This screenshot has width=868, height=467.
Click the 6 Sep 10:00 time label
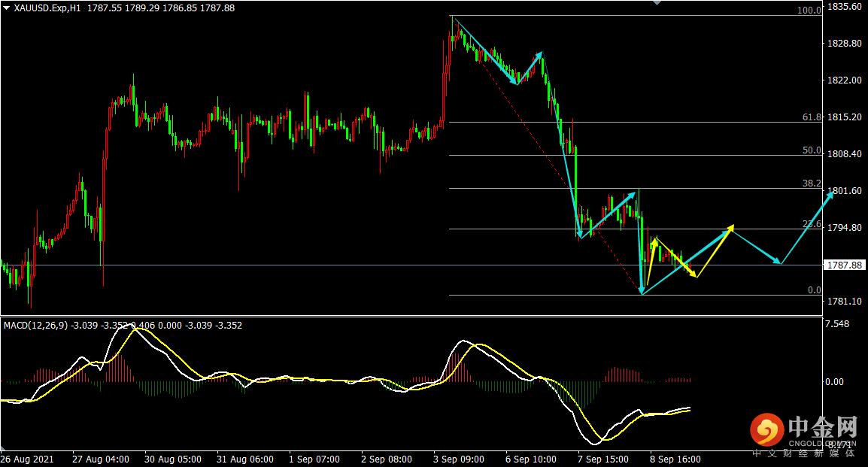point(531,459)
